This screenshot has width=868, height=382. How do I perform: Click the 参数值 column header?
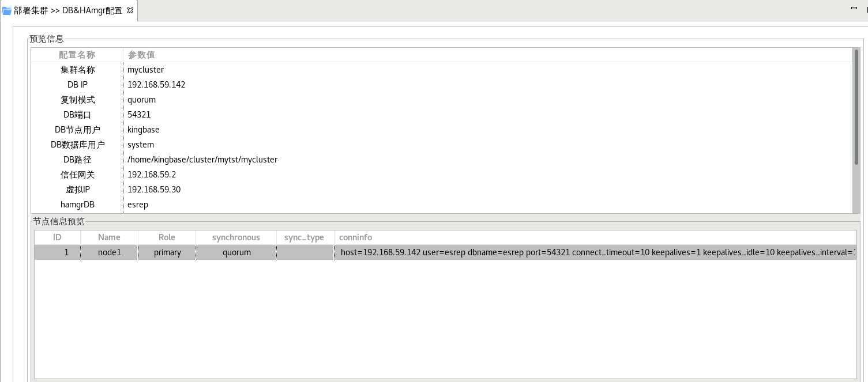point(141,55)
